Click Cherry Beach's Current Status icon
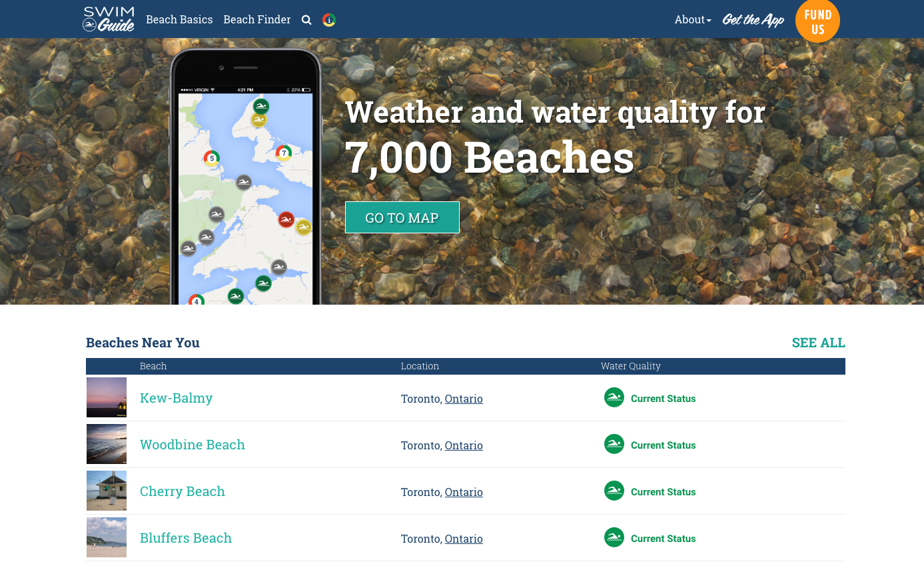Viewport: 924px width, 578px height. [x=614, y=490]
